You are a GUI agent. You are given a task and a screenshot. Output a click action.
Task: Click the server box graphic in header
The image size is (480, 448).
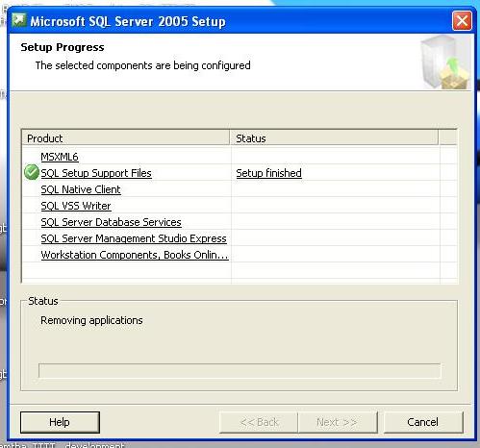[445, 62]
